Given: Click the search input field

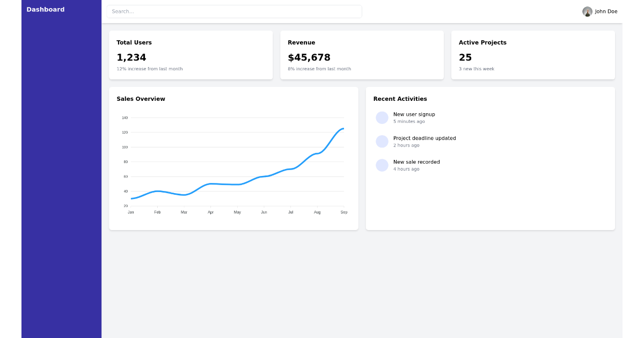Looking at the screenshot, I should coord(235,11).
